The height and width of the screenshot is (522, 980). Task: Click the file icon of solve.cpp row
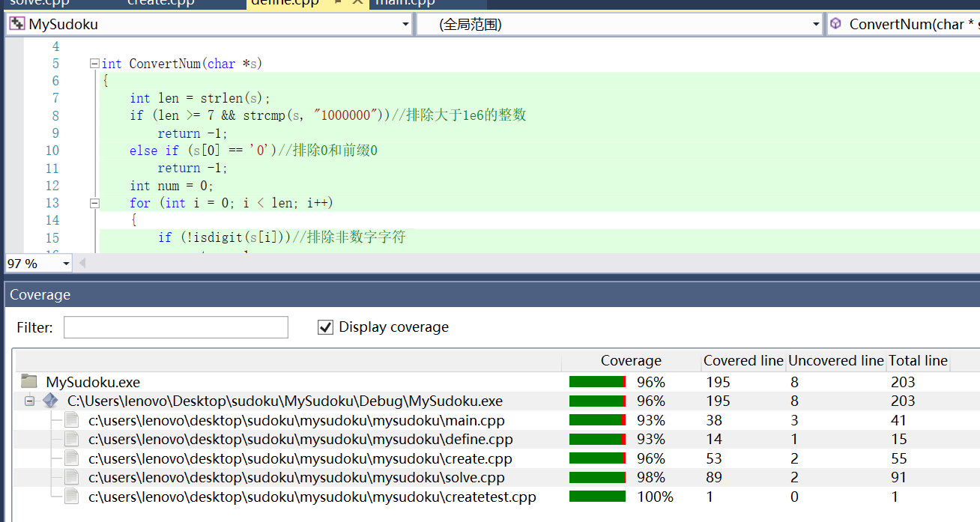pos(72,477)
